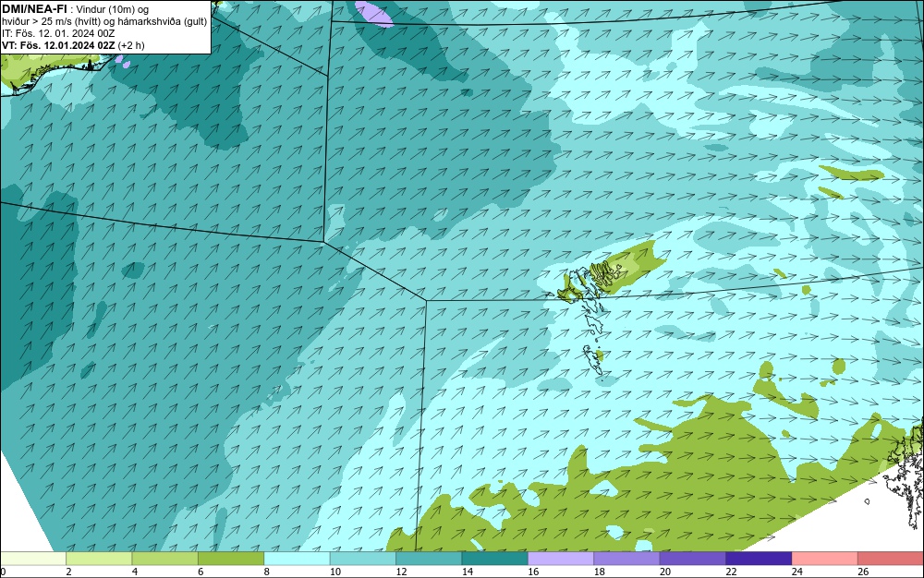Image resolution: width=924 pixels, height=578 pixels.
Task: Click the large lavender wind patch at top
Action: 375,14
